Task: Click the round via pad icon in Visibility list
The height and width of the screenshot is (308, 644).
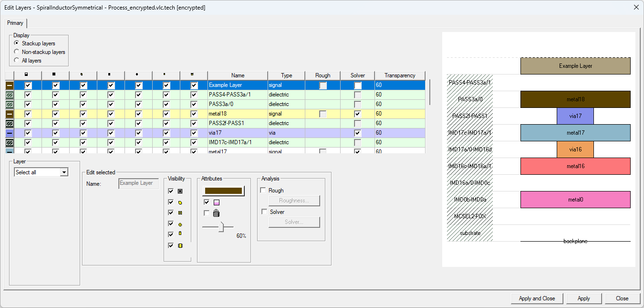Action: pos(180,223)
